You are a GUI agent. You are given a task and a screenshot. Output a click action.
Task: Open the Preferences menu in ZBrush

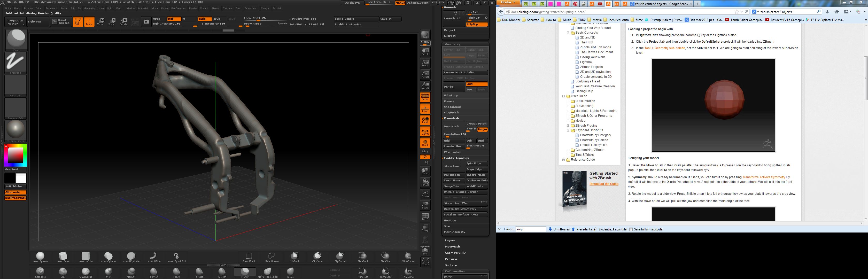coord(178,9)
